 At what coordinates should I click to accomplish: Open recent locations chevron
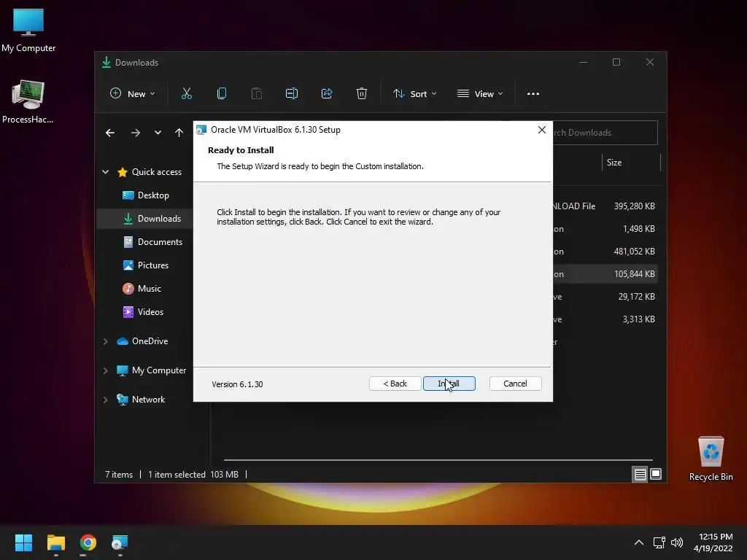click(x=158, y=133)
